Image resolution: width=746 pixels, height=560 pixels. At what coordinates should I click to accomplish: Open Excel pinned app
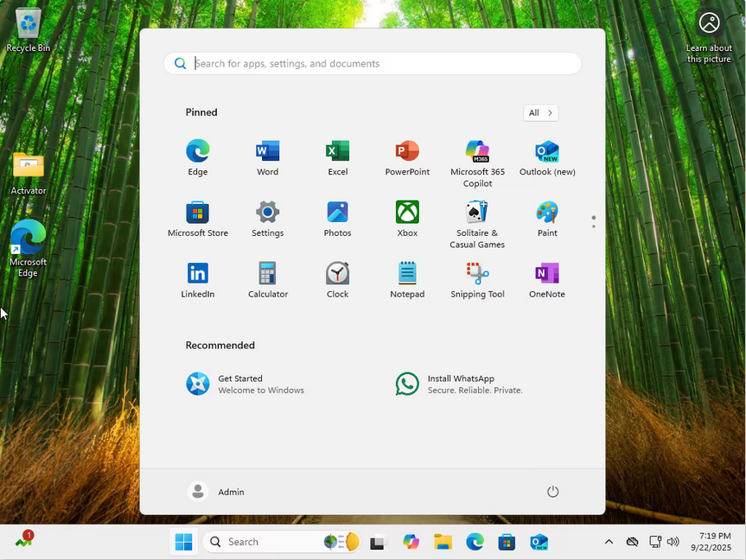pos(337,158)
